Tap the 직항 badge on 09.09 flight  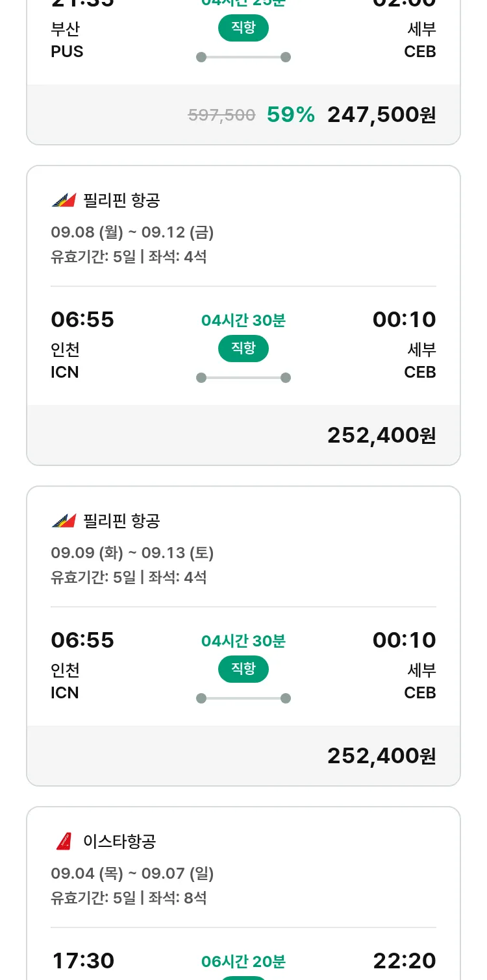click(243, 669)
